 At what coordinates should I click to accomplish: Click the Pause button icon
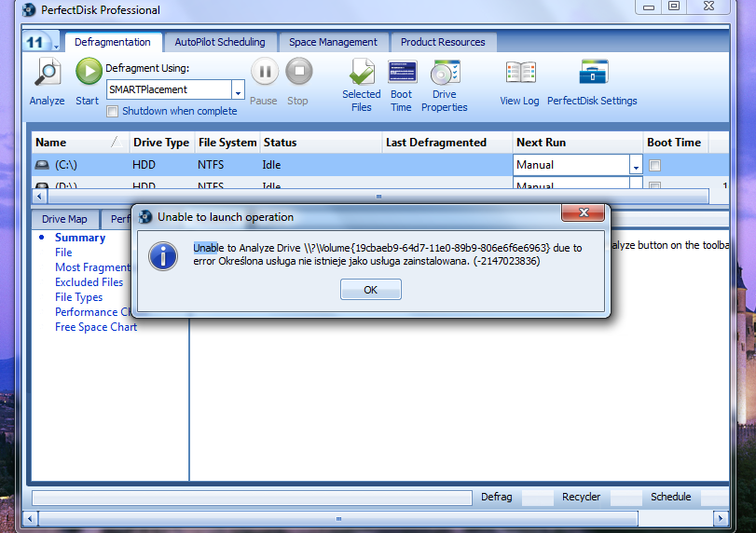(265, 72)
